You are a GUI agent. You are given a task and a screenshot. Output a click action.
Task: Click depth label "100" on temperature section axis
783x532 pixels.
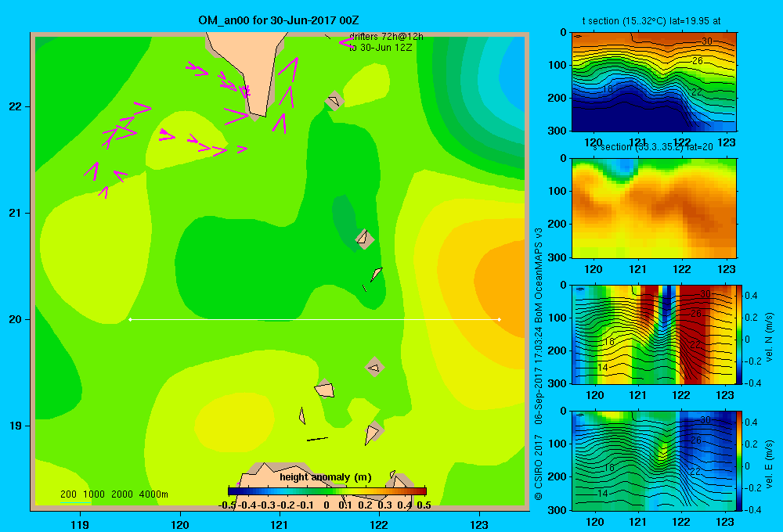point(558,65)
